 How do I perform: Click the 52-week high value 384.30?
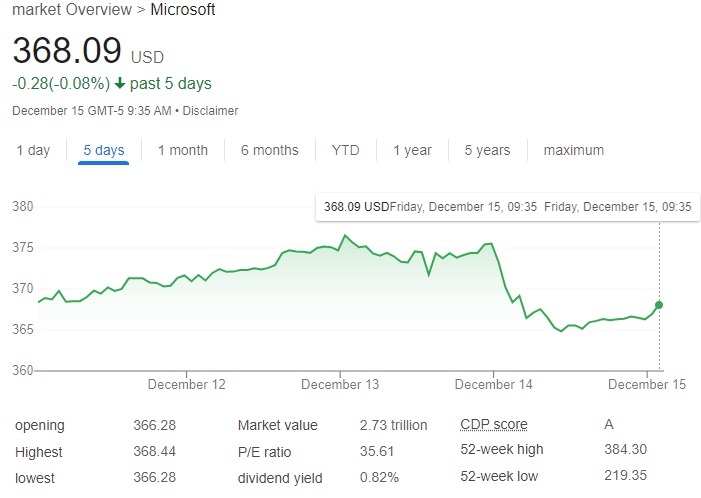click(x=625, y=449)
